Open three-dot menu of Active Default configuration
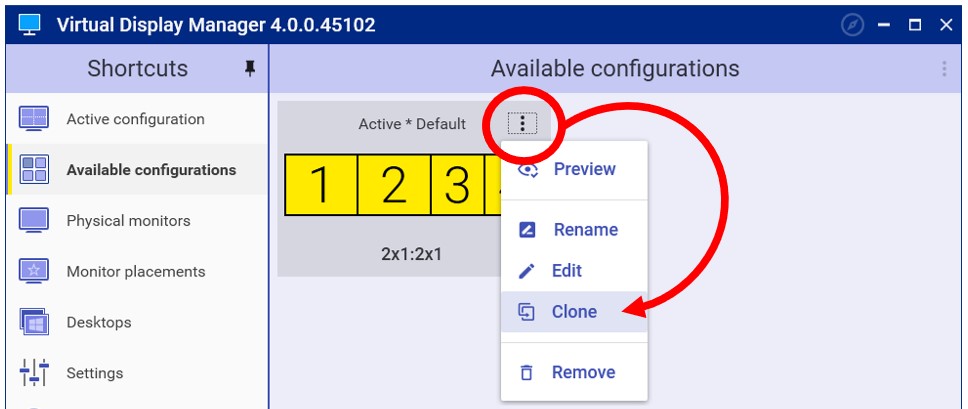 click(x=522, y=124)
